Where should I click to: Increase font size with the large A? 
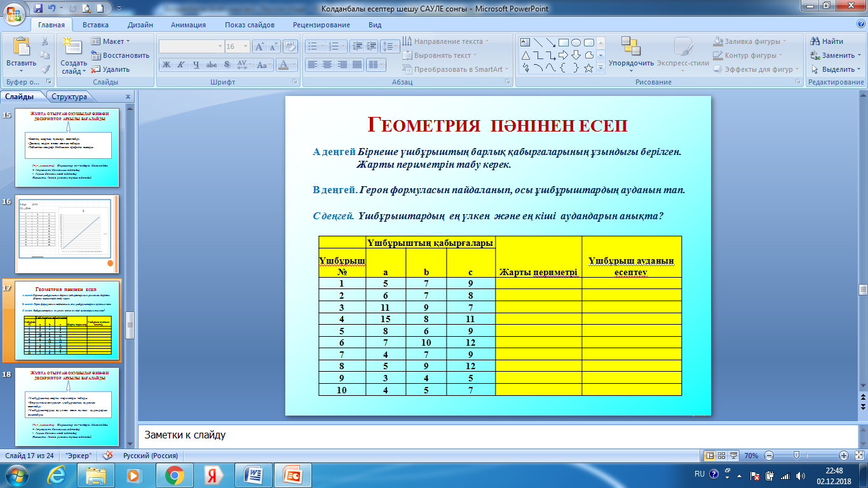coord(259,46)
